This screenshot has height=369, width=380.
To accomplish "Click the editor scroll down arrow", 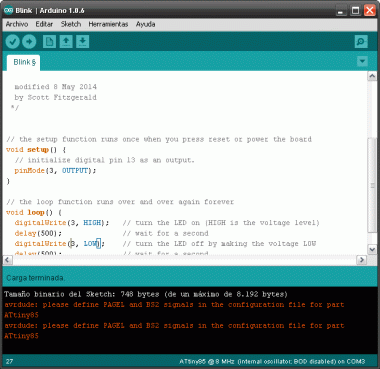I will tap(372, 249).
